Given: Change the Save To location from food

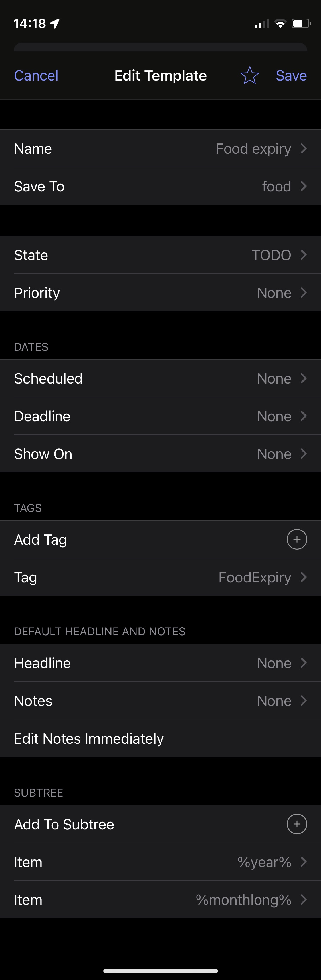Looking at the screenshot, I should 160,186.
